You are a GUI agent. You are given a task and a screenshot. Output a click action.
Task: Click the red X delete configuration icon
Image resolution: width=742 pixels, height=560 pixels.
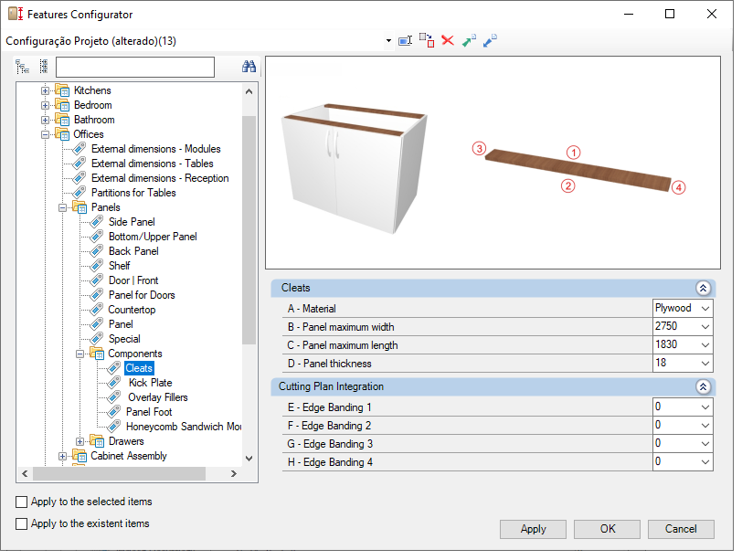click(448, 41)
